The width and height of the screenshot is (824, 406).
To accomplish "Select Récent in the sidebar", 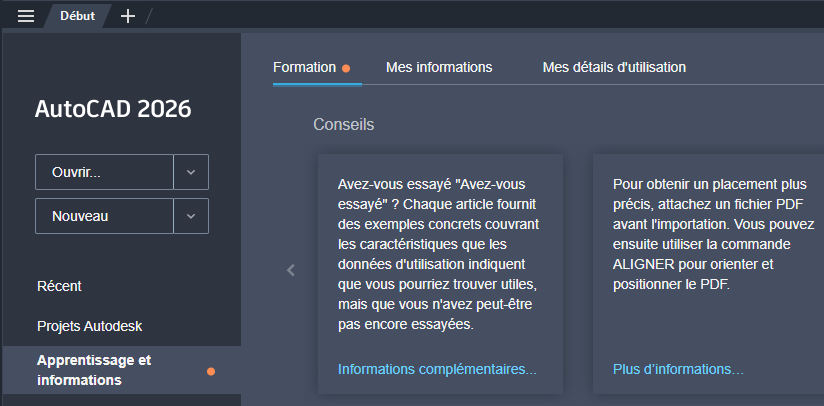I will click(59, 286).
